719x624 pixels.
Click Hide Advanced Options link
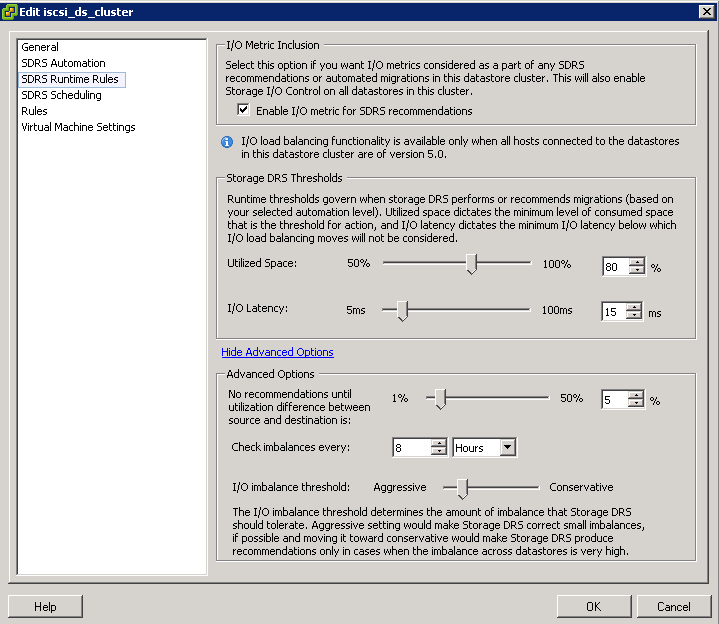(x=277, y=352)
